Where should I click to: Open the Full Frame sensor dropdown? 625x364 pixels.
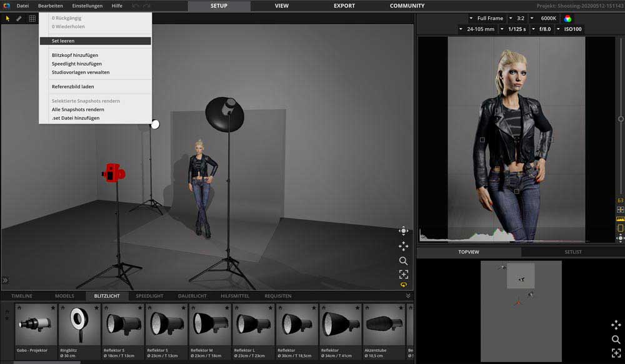tap(487, 19)
